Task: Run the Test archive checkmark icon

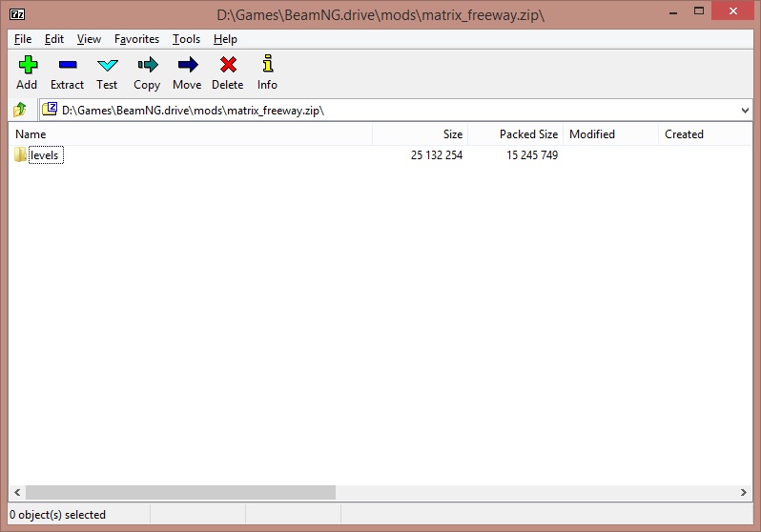Action: click(107, 65)
